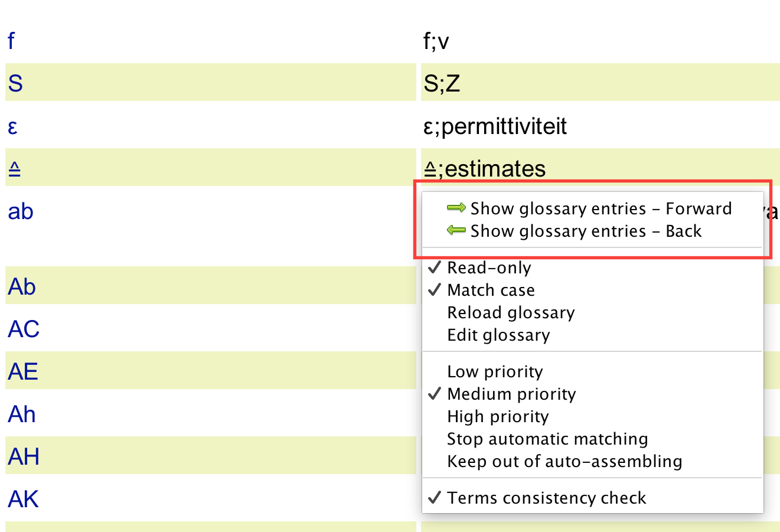
Task: Click the green forward arrow icon
Action: (456, 208)
